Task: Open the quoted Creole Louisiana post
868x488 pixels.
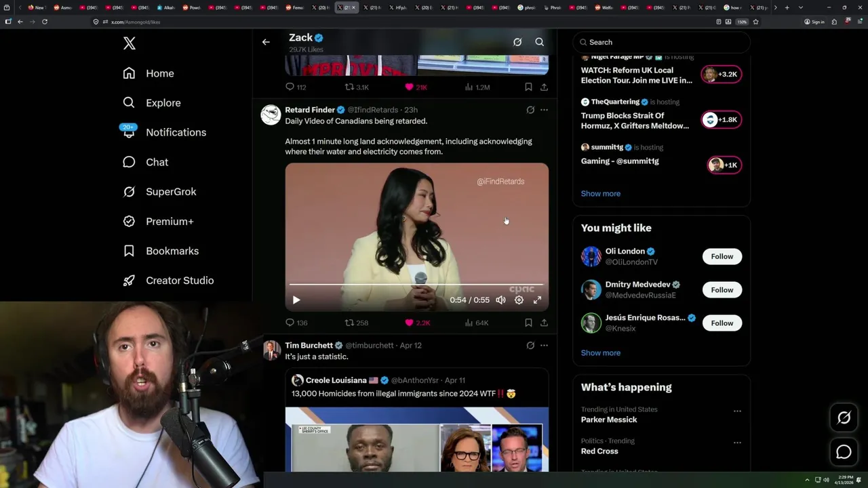Action: pos(416,420)
